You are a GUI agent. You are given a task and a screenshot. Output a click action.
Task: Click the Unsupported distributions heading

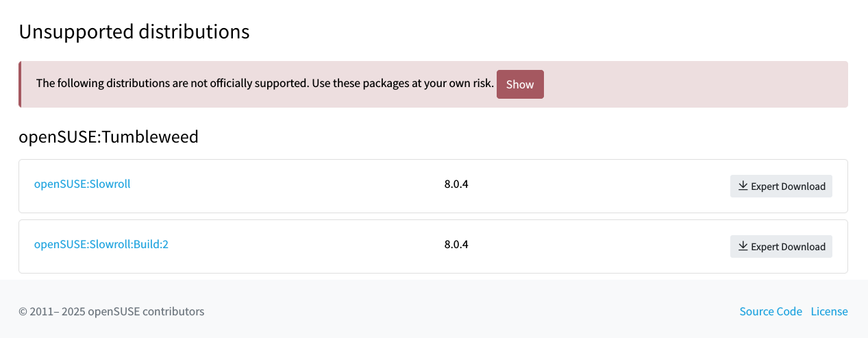134,32
